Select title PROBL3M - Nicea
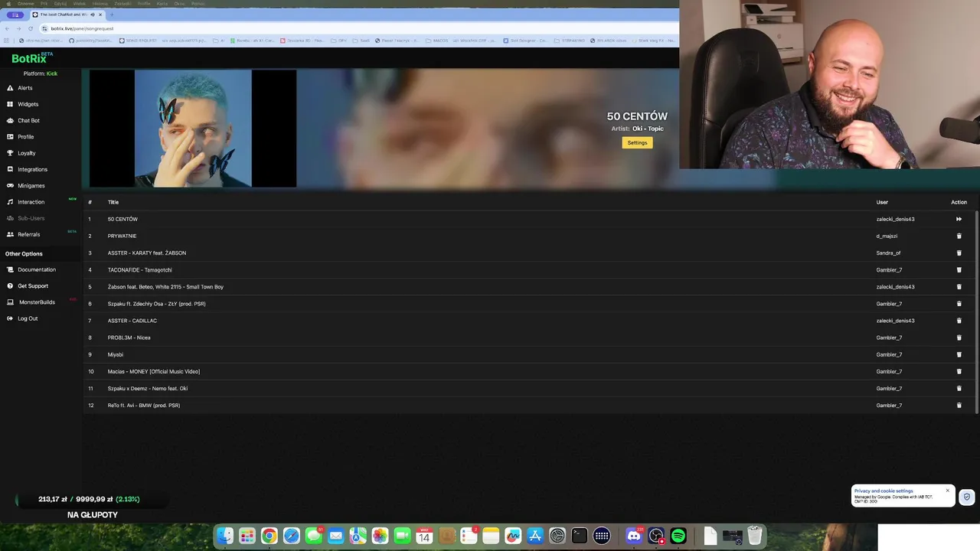This screenshot has width=980, height=551. click(x=129, y=337)
